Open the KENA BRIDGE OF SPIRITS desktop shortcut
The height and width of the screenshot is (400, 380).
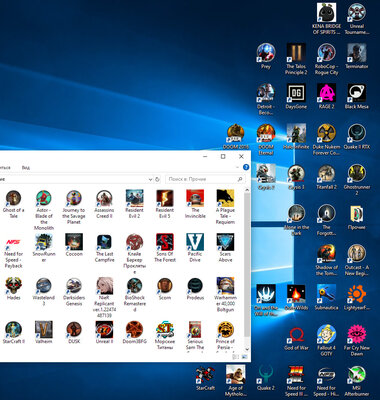click(x=326, y=18)
